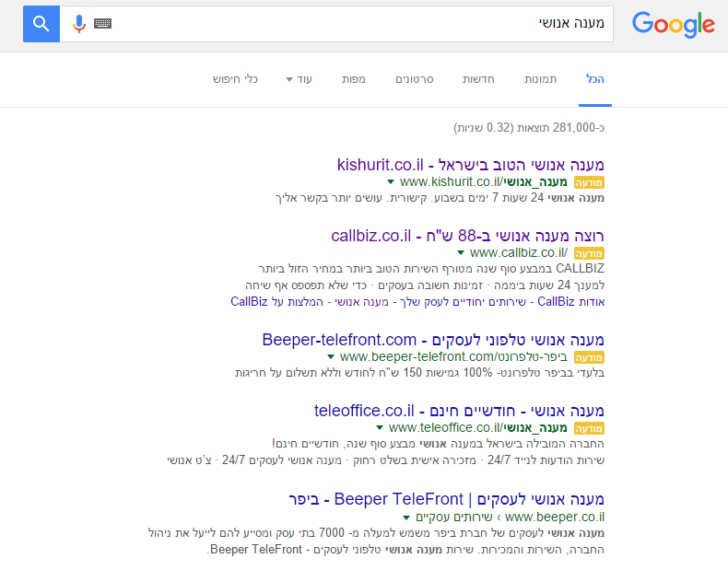Expand dropdown arrow next to www.kishurit.co.il URL
This screenshot has height=570, width=728.
coord(391,181)
